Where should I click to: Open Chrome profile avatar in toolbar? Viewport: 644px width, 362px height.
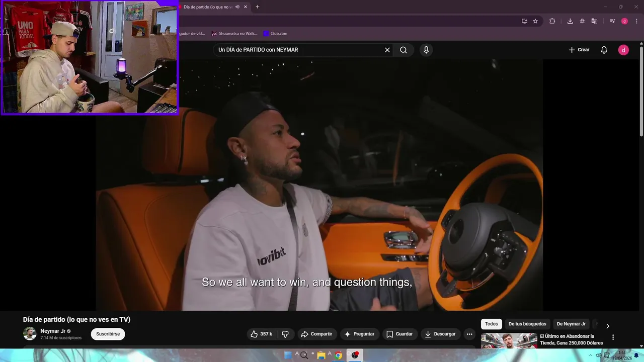pos(624,21)
